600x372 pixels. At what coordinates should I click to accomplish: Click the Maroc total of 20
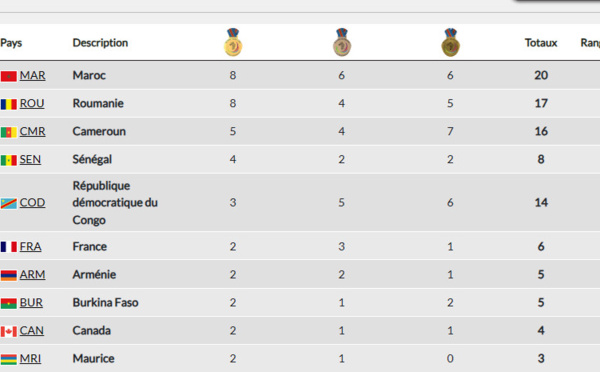coord(541,75)
